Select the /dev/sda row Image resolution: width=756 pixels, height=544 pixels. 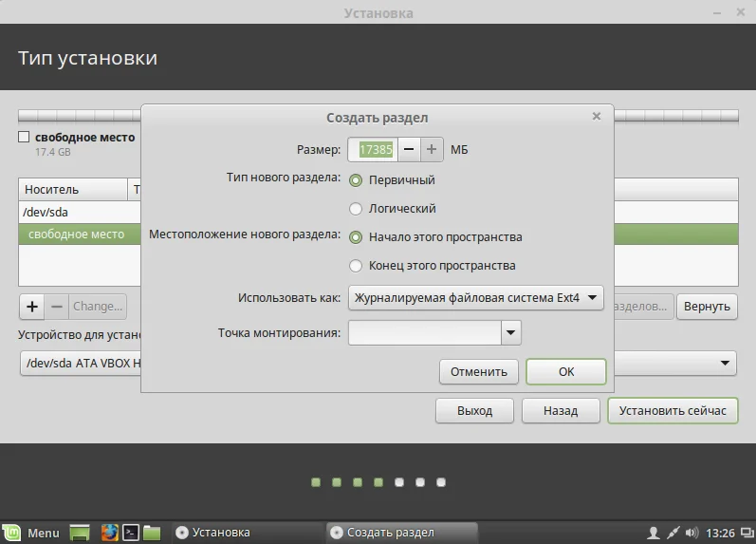80,213
